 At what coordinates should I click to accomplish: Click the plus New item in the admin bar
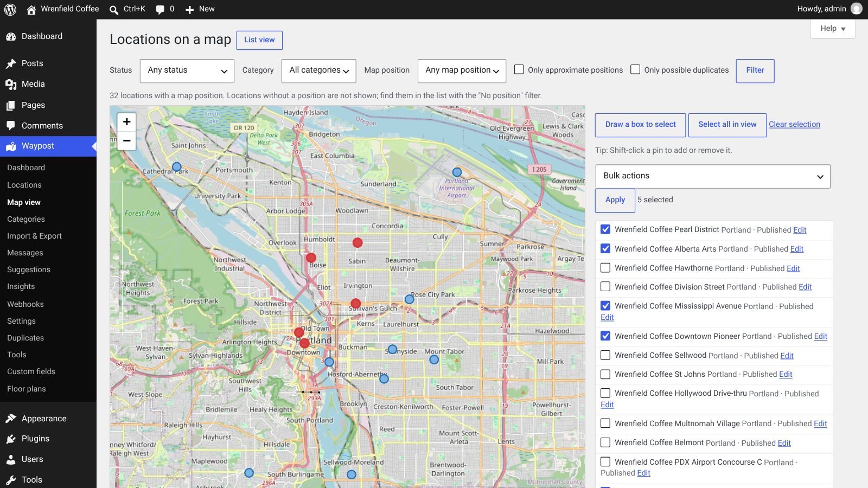(x=200, y=9)
